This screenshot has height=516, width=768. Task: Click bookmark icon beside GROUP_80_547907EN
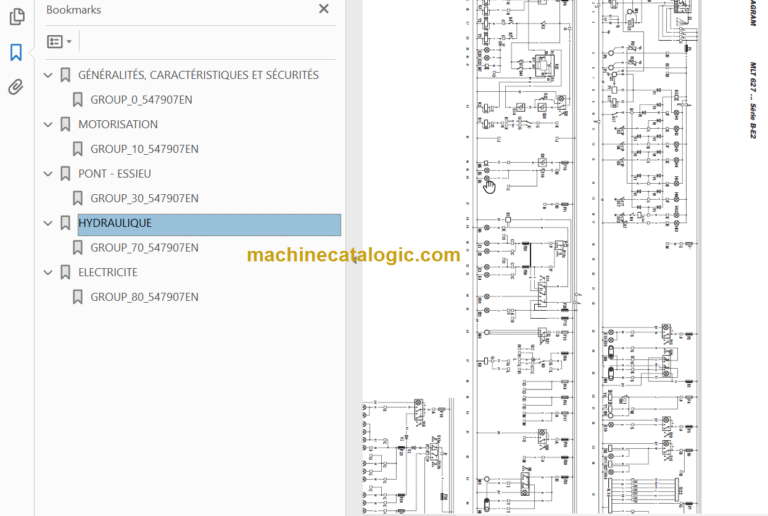coord(77,297)
